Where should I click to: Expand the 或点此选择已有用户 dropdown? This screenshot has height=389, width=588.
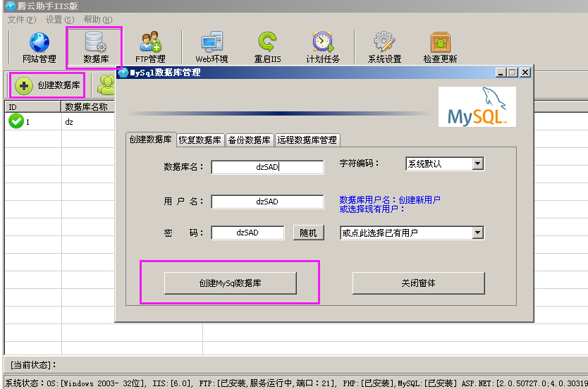coord(477,233)
